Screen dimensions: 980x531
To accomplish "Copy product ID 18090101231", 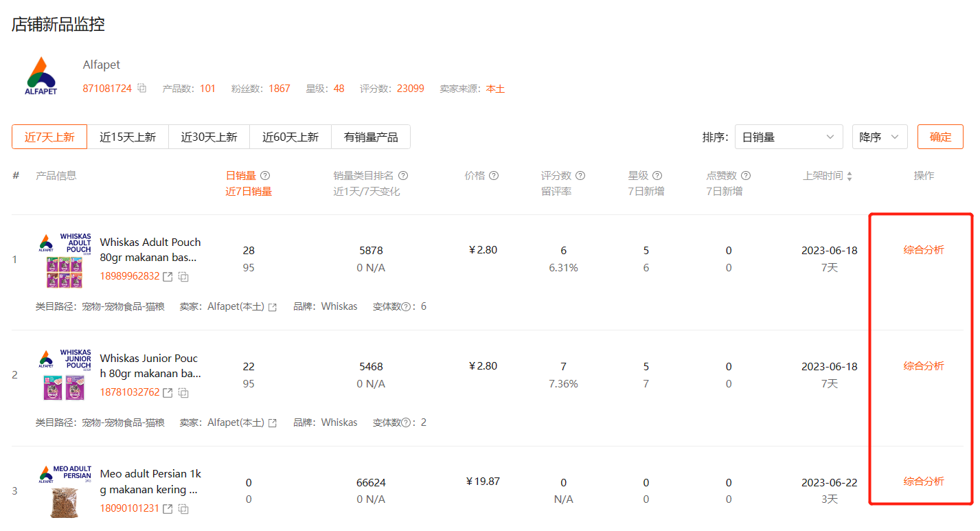I will 183,509.
